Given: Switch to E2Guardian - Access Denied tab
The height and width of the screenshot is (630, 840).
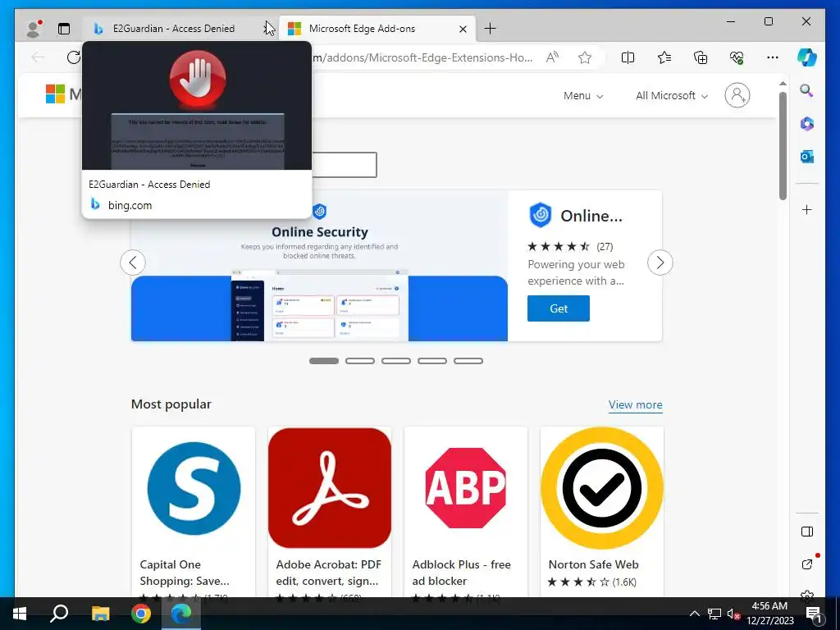Looking at the screenshot, I should click(x=173, y=29).
